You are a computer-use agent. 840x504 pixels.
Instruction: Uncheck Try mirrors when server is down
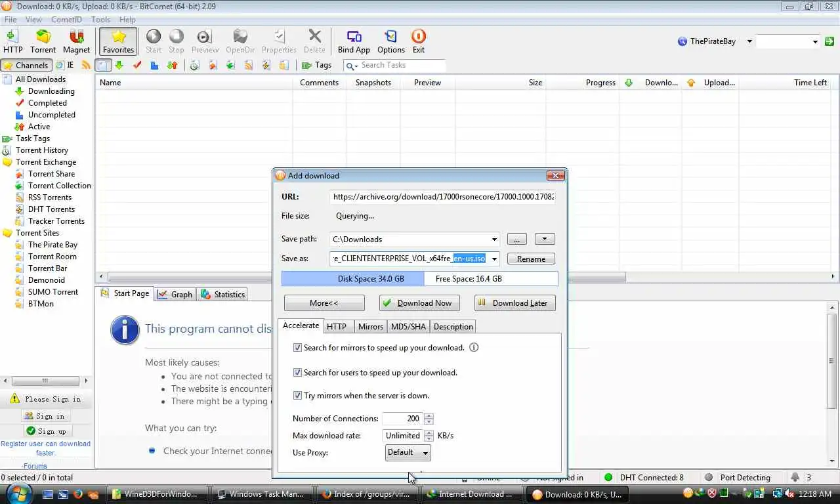[297, 396]
